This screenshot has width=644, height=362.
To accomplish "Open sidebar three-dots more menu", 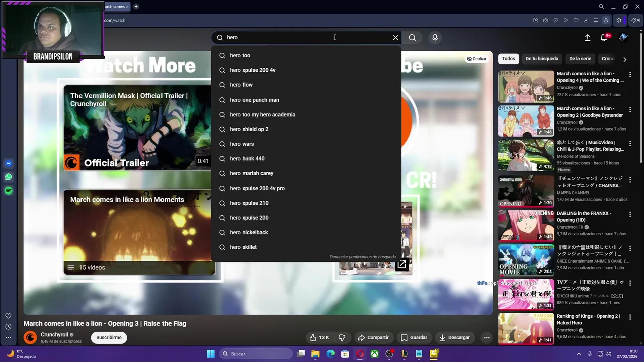I will pyautogui.click(x=8, y=338).
